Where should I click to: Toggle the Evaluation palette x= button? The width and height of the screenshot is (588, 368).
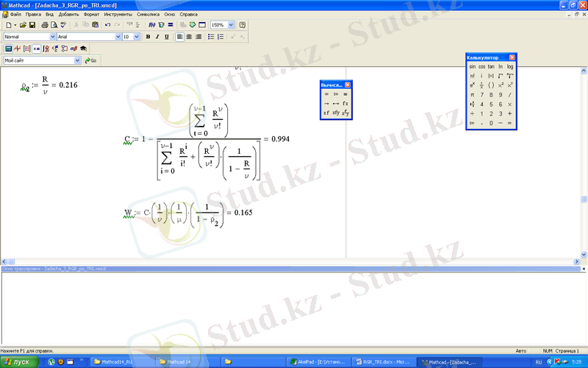tap(36, 49)
